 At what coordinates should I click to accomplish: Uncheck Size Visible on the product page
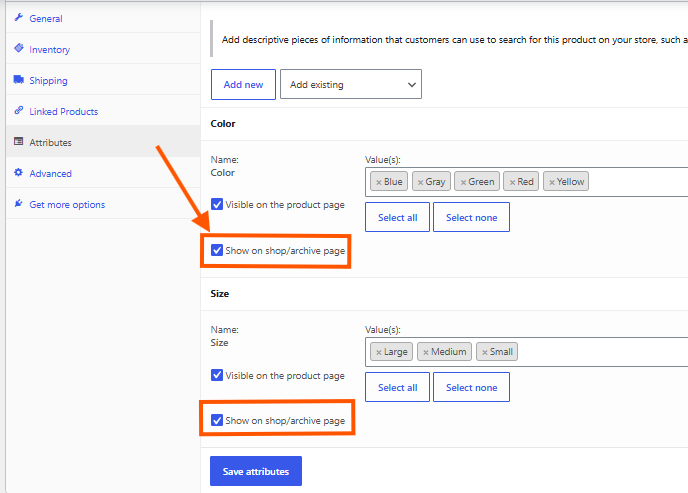[217, 375]
